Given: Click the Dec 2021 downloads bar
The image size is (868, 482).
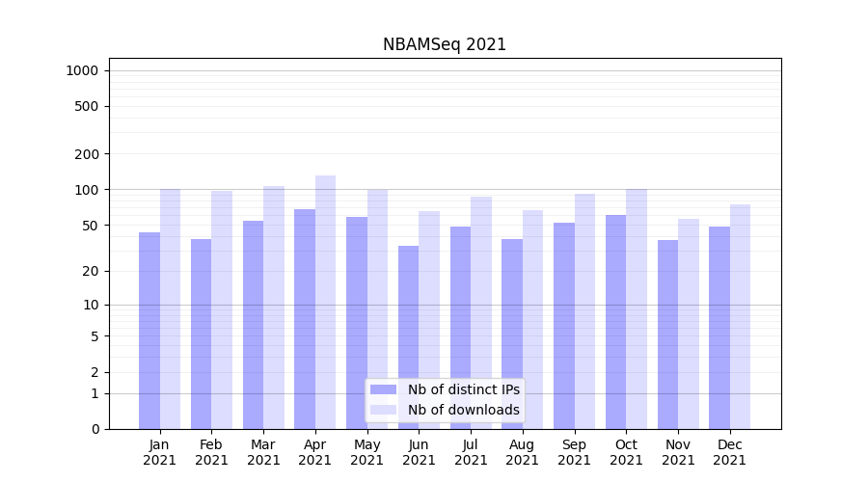Looking at the screenshot, I should click(740, 316).
